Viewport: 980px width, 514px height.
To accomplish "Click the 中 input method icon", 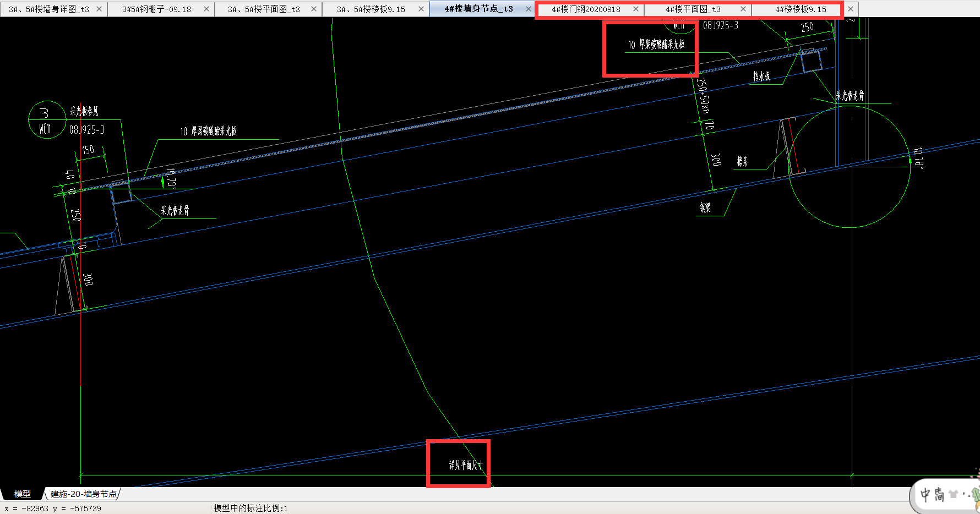I will (x=925, y=494).
